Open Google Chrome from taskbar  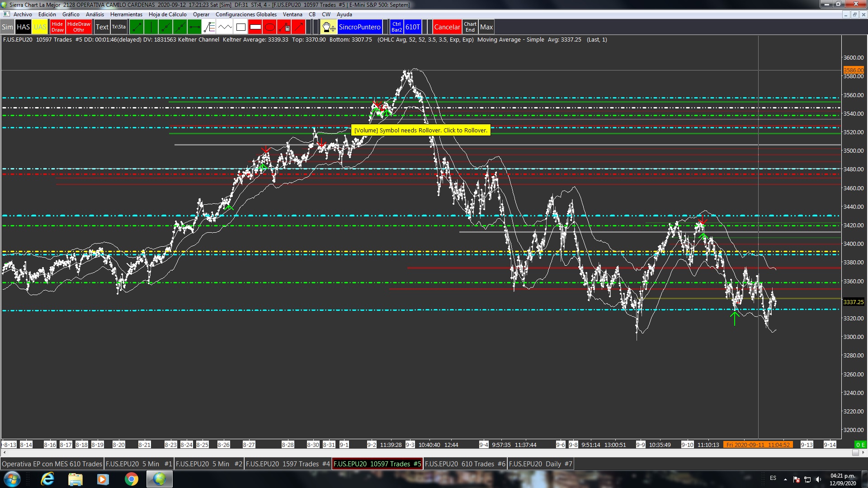coord(131,479)
